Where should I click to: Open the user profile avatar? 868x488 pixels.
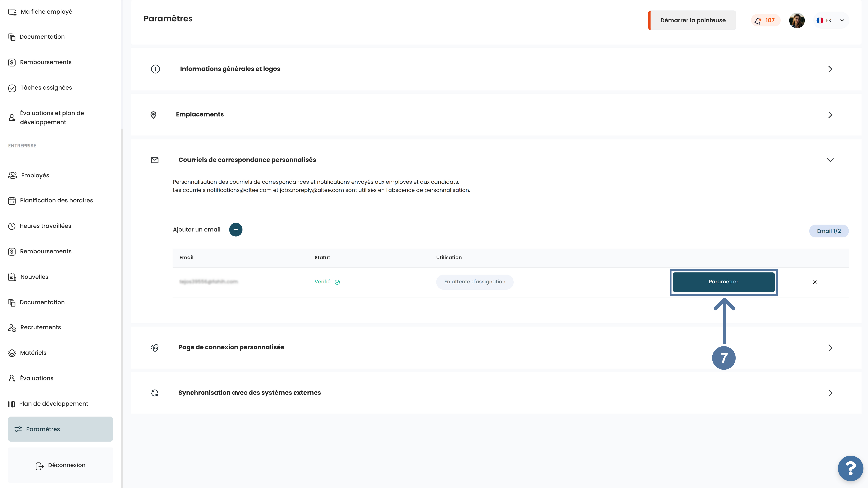797,21
